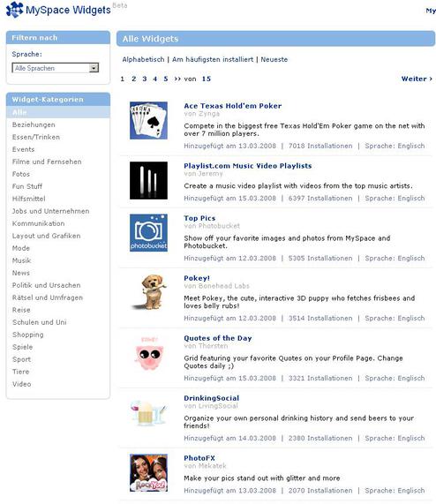The image size is (436, 504).
Task: Choose the Spiele category
Action: pos(22,347)
